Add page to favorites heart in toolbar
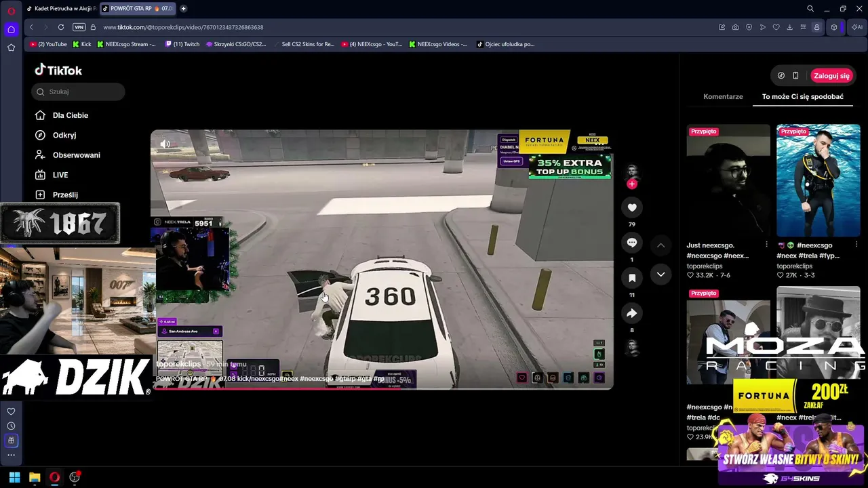The height and width of the screenshot is (488, 868). click(776, 27)
